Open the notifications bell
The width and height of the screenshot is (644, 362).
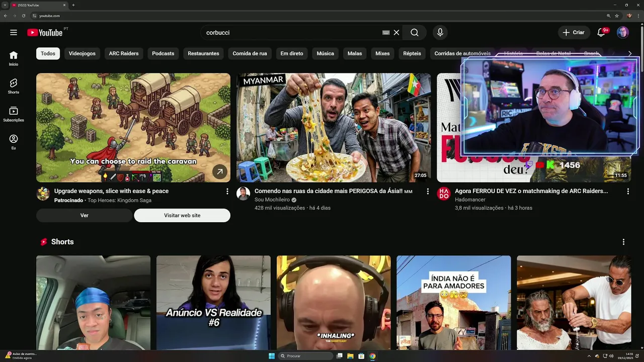(601, 32)
